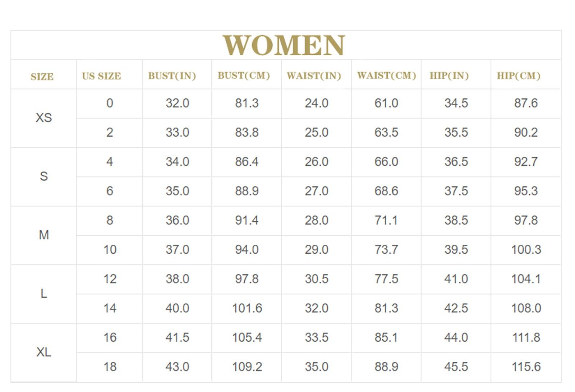
Task: Click the WOMEN title heading
Action: click(x=284, y=45)
